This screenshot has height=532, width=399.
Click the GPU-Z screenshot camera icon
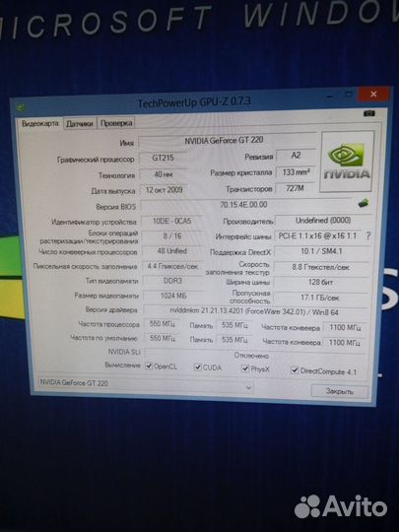point(369,113)
